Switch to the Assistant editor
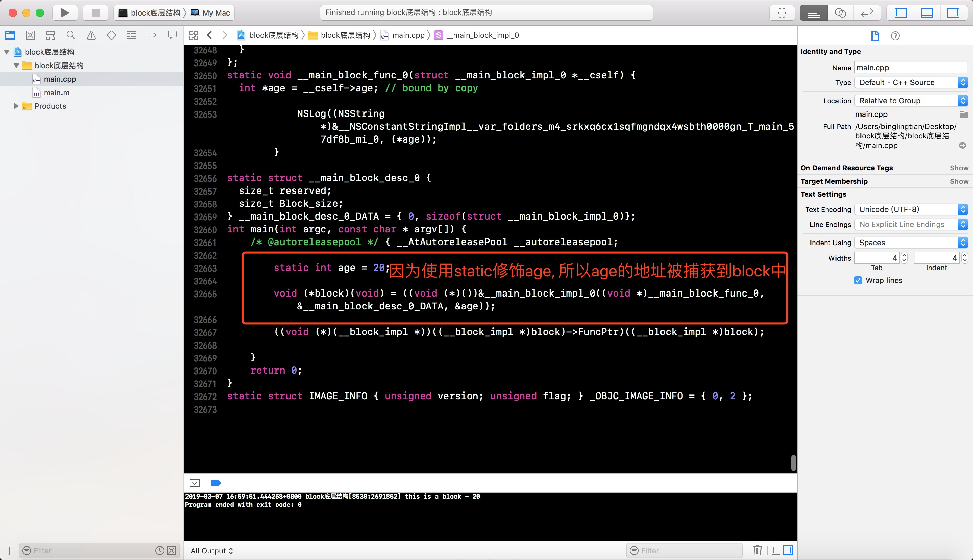 coord(840,13)
